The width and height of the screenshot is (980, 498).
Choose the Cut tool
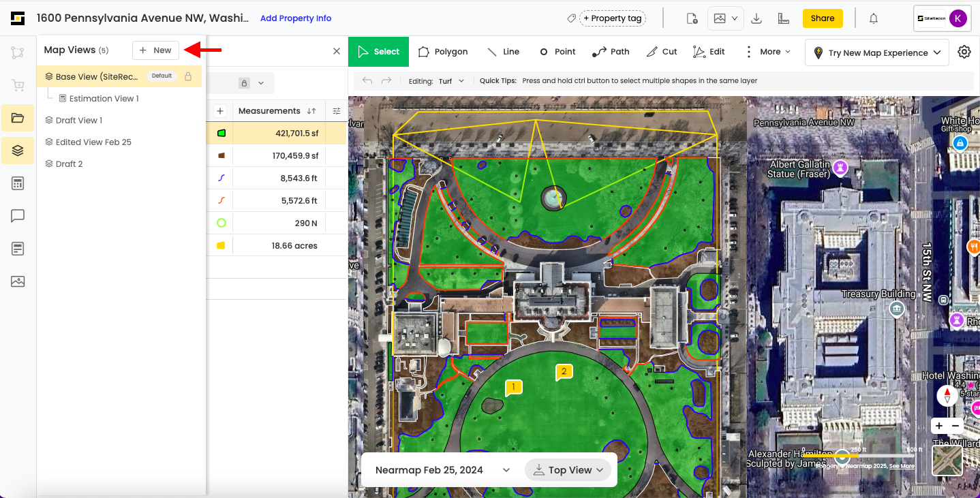coord(661,52)
